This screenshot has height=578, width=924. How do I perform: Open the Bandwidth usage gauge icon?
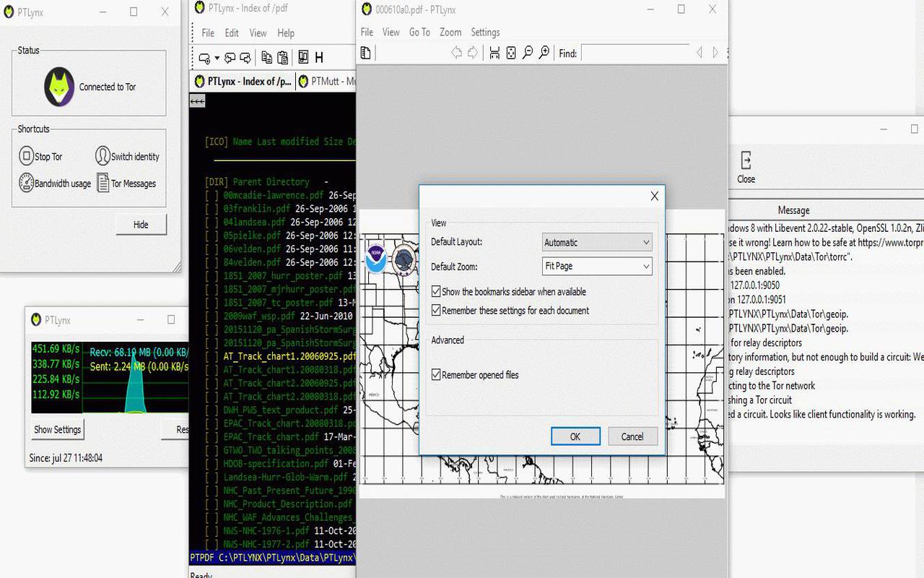point(26,183)
